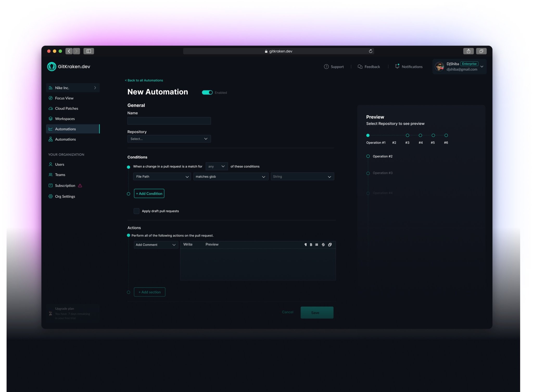Open Cloud Patches in the sidebar
Viewport: 533px width, 392px height.
pos(66,108)
